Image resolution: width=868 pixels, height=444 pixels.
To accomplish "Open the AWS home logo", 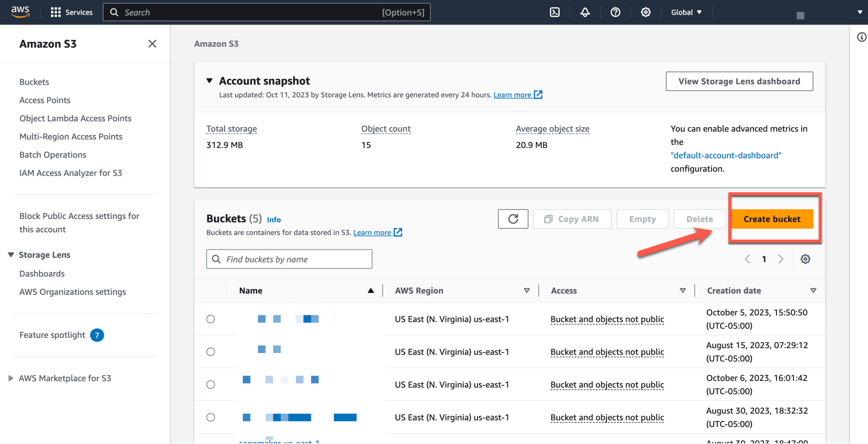I will click(x=20, y=12).
